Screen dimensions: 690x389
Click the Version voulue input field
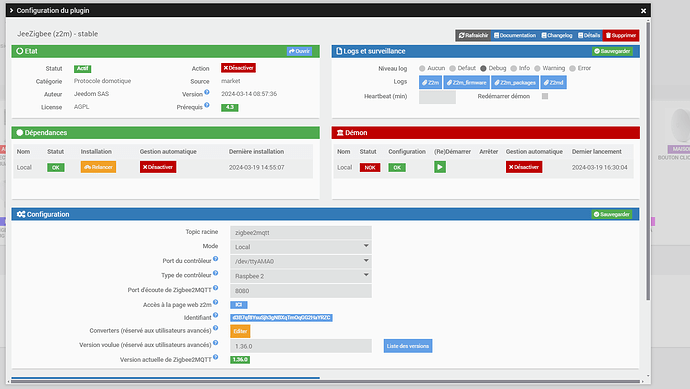coord(301,346)
